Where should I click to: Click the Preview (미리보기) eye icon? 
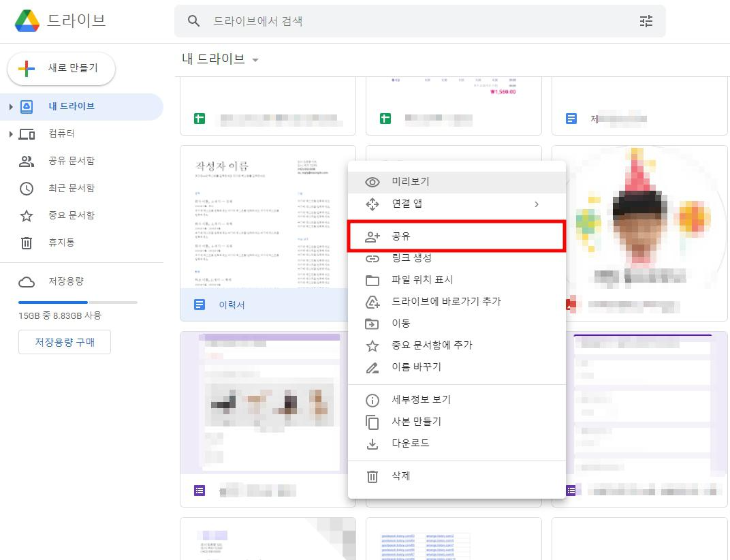pyautogui.click(x=372, y=181)
